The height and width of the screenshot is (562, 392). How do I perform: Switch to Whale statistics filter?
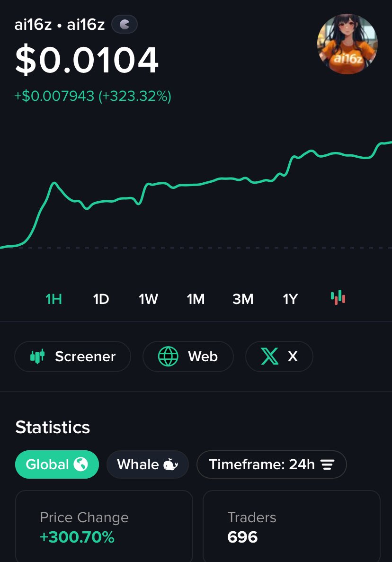pyautogui.click(x=148, y=464)
